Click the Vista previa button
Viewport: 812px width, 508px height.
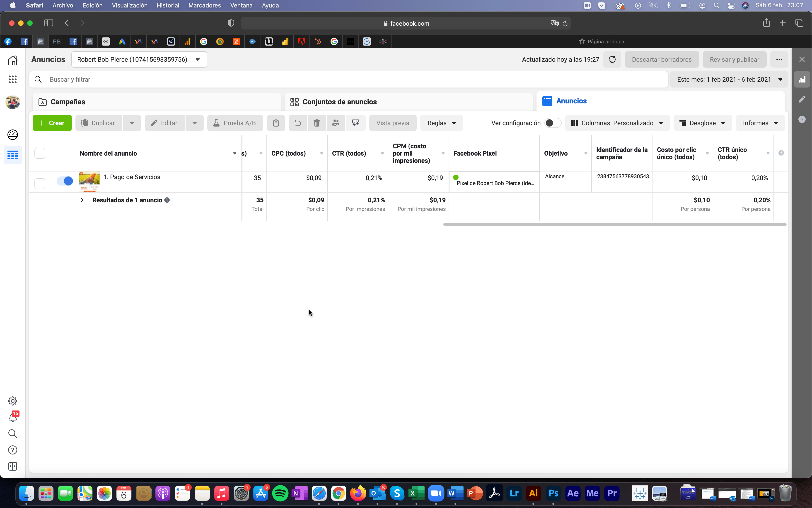pos(393,123)
